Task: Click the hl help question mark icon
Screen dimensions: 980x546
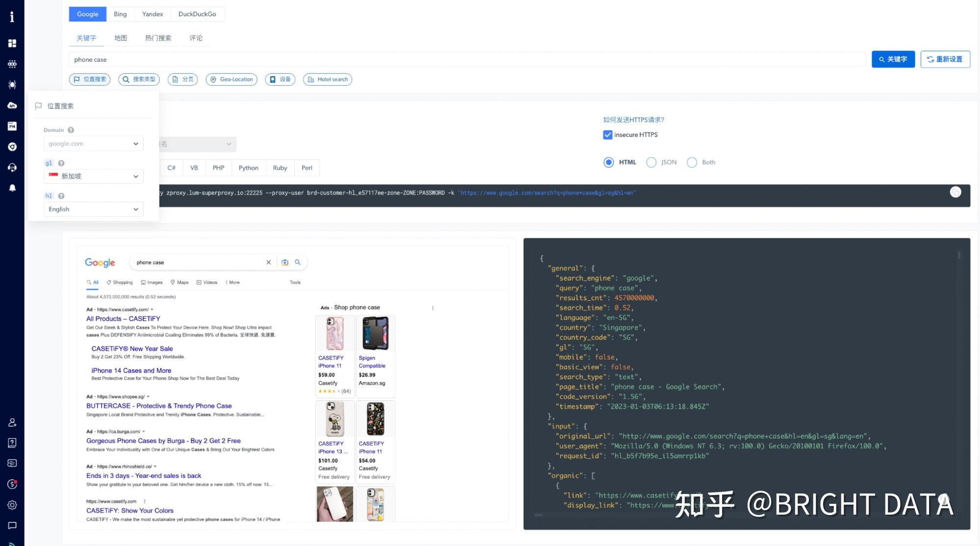Action: tap(61, 196)
